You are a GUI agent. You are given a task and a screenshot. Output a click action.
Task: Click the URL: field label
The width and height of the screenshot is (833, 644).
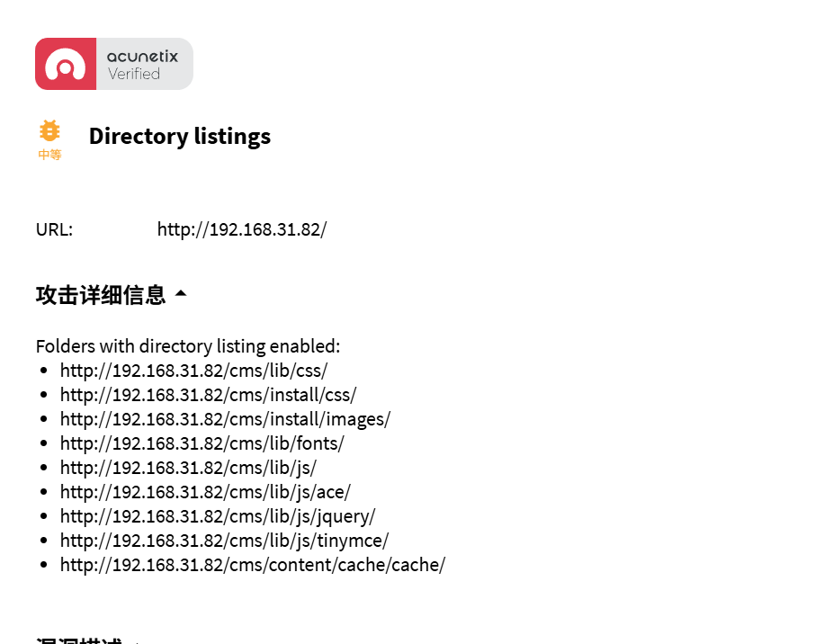click(54, 229)
